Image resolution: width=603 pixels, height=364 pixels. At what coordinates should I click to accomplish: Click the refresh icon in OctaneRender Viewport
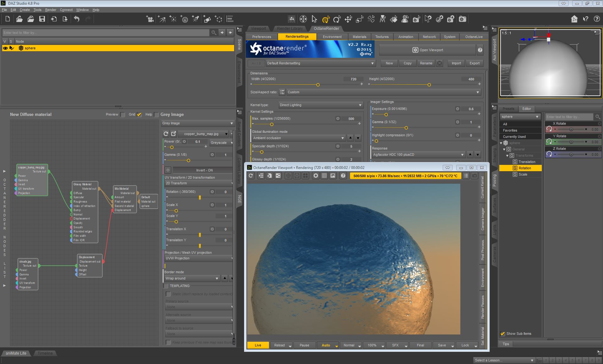(x=251, y=176)
